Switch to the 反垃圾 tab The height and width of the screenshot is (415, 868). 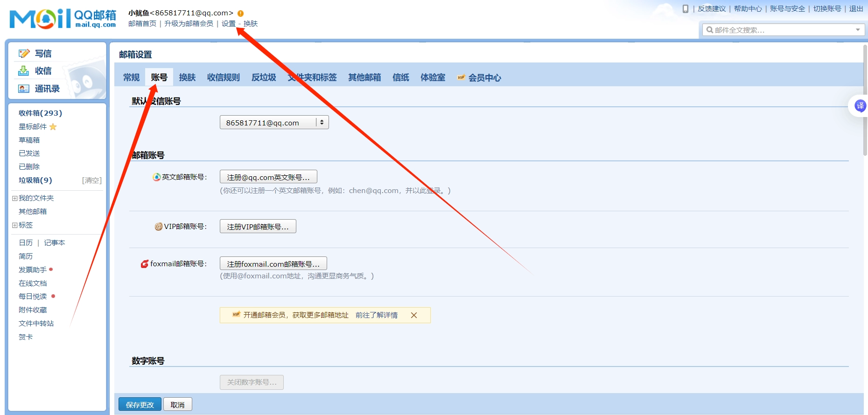click(x=264, y=77)
